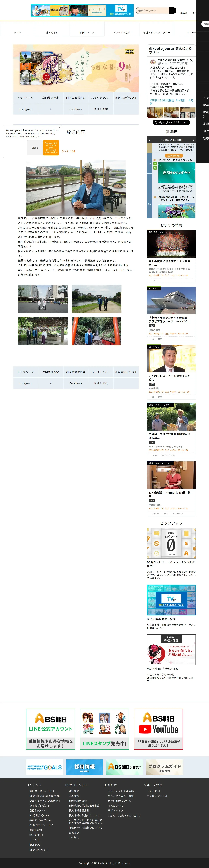Click the マルチチャンネル編成 footer link
Viewport: 209px width, 868px height.
click(121, 791)
